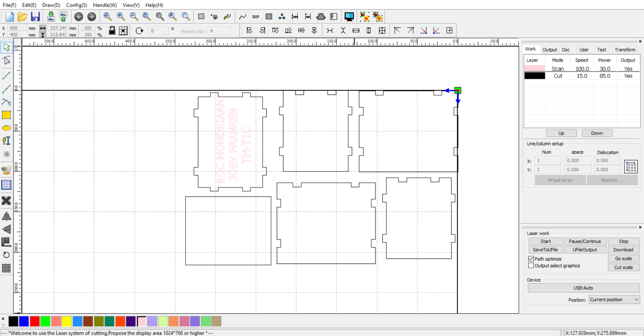
Task: Open the Config(S) menu
Action: pos(76,5)
